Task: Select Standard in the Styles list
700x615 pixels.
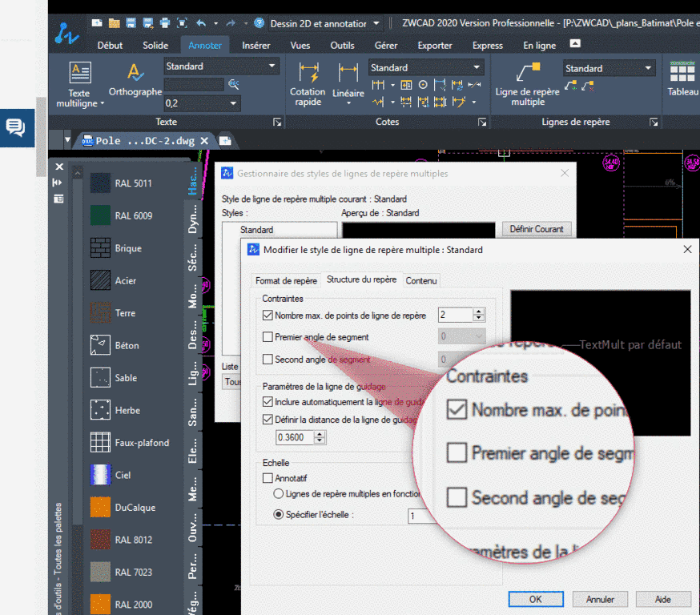Action: point(257,229)
